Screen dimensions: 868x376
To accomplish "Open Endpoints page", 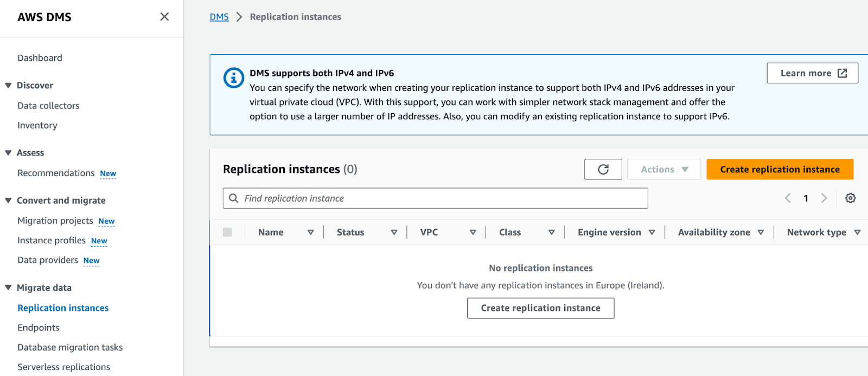I will pyautogui.click(x=39, y=328).
